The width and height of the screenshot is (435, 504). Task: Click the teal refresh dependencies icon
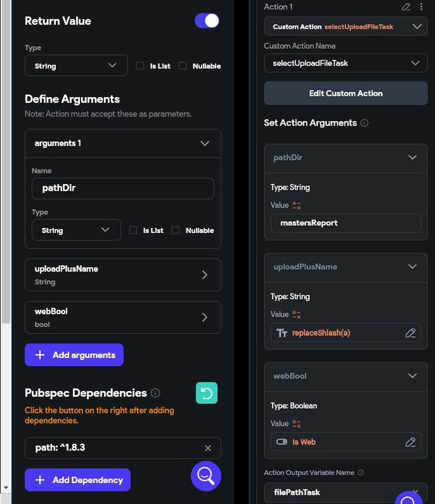pyautogui.click(x=206, y=393)
